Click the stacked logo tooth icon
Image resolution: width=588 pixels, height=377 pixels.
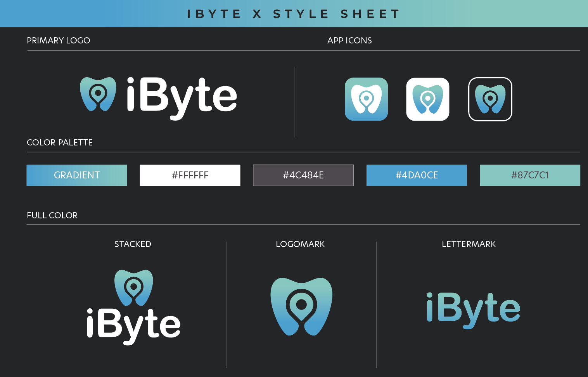(x=134, y=288)
